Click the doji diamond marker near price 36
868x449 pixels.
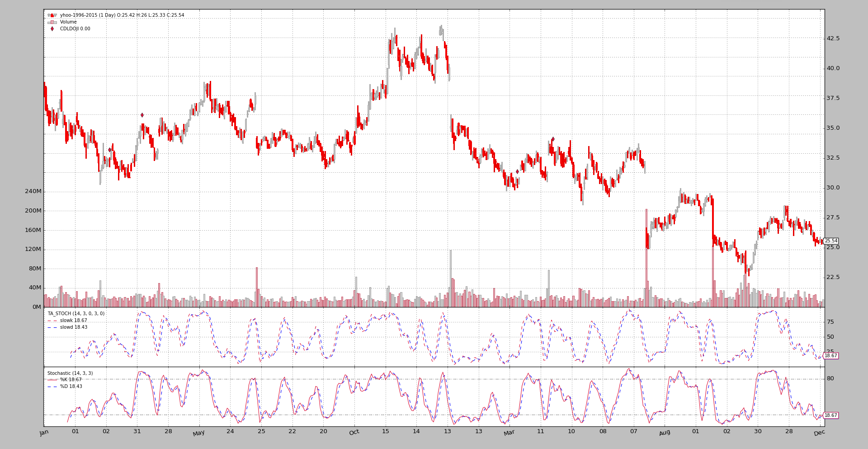click(142, 115)
